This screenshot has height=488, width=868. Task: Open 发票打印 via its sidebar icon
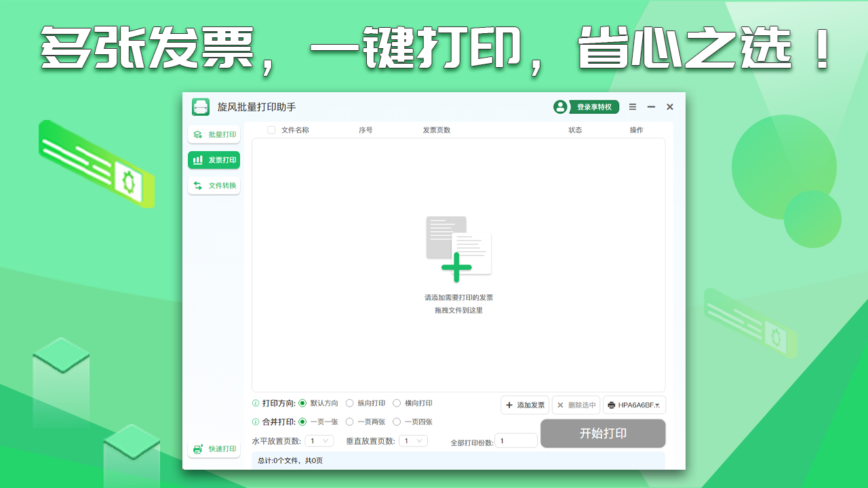(198, 160)
